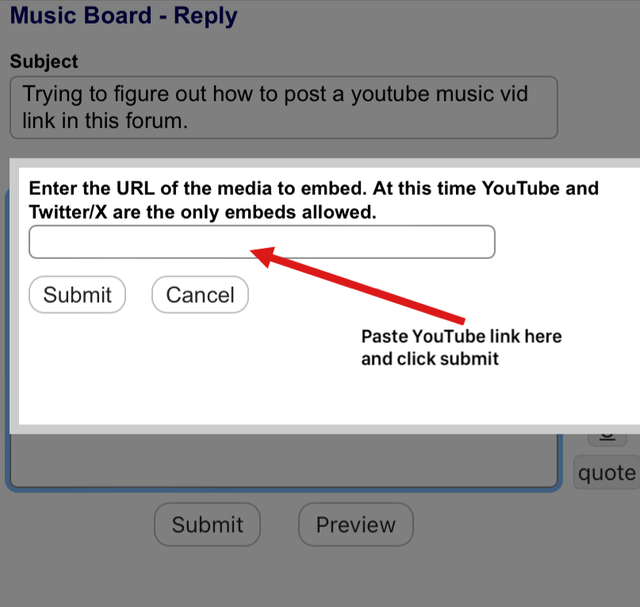The width and height of the screenshot is (640, 607).
Task: Preview the reply post
Action: point(355,525)
